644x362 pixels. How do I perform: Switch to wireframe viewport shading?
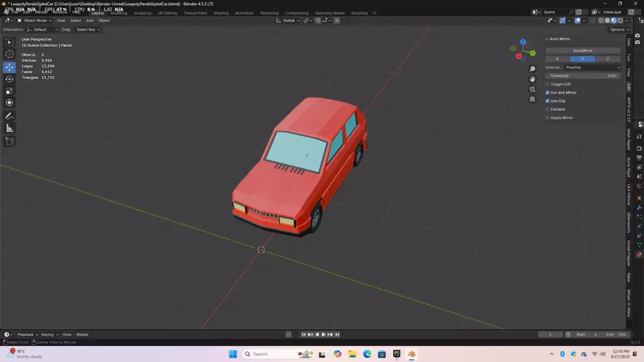[601, 20]
